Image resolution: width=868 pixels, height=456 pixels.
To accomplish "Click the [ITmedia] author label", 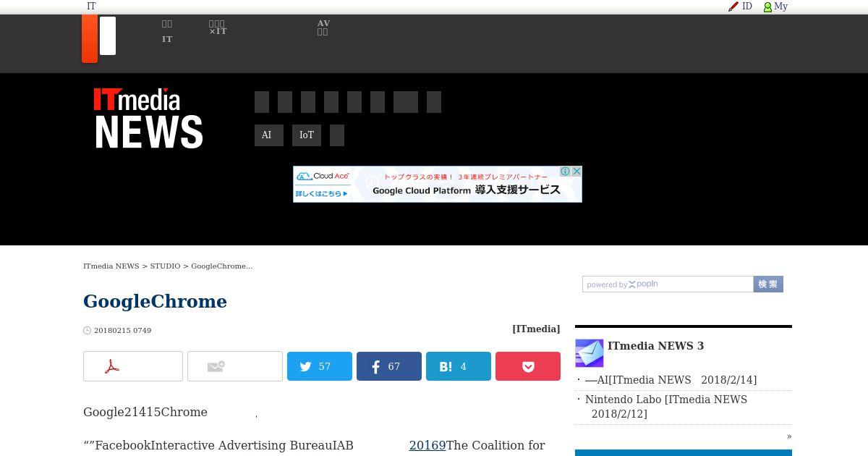I will 536,329.
